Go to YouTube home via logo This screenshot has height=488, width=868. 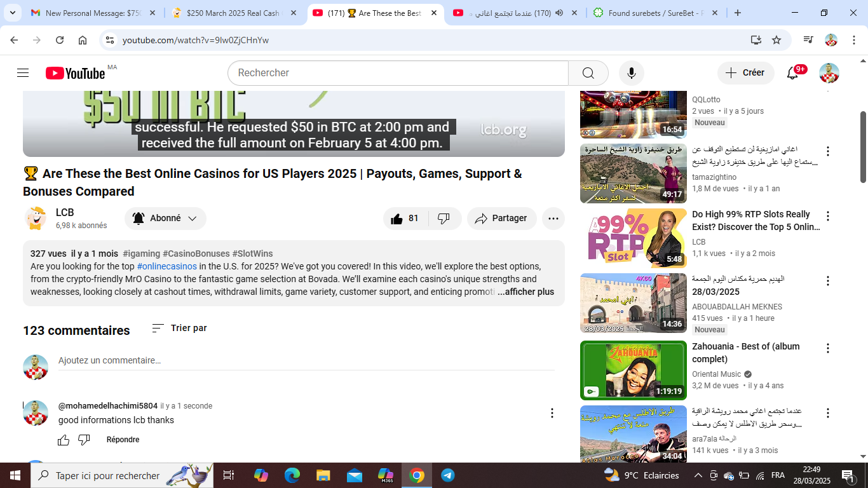(75, 73)
